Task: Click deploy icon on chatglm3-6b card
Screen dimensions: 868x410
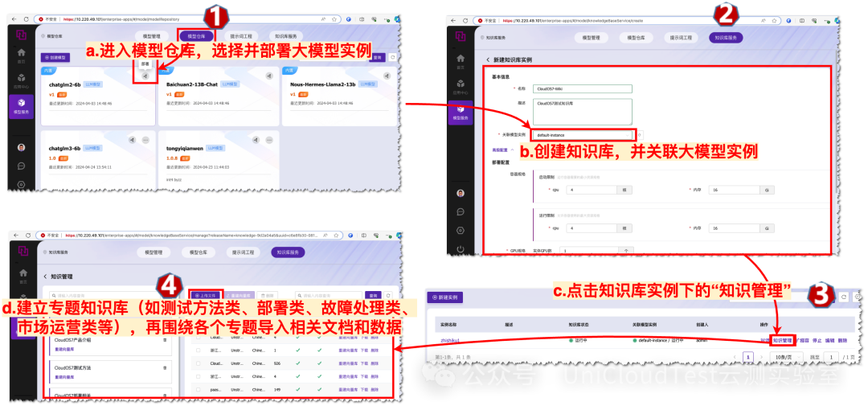Action: [132, 140]
